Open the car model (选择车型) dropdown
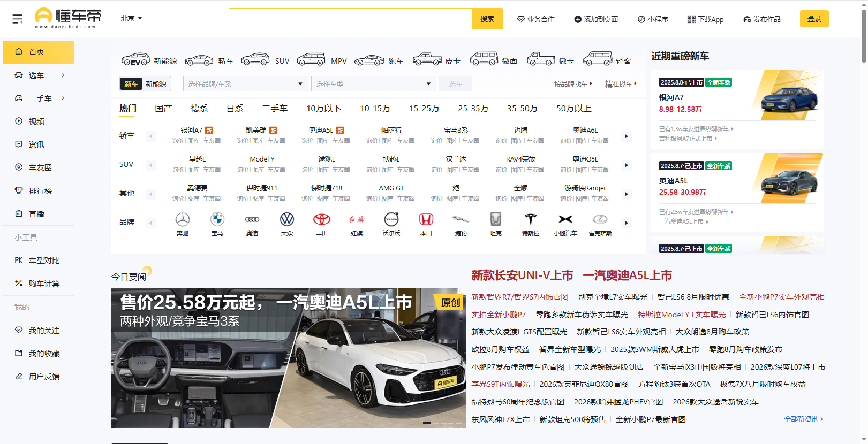This screenshot has width=868, height=444. pyautogui.click(x=374, y=84)
